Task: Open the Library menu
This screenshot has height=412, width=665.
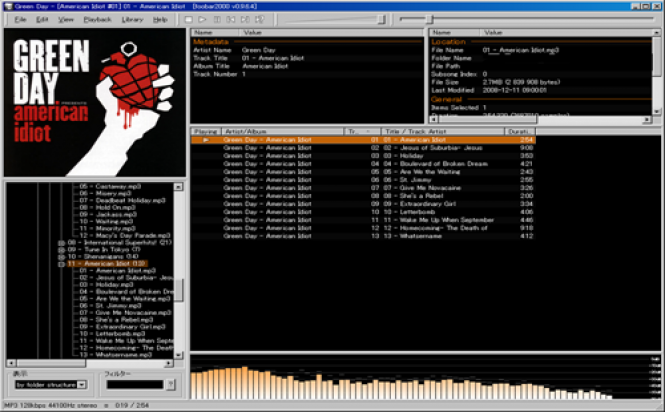Action: 132,20
